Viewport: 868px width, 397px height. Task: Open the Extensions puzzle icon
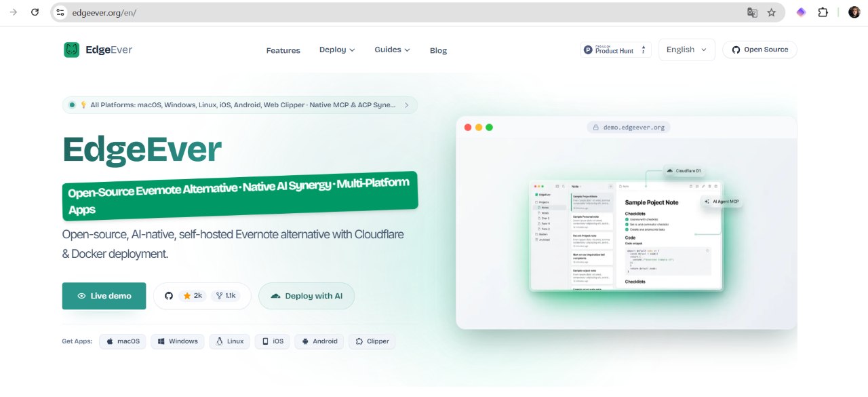pos(823,12)
